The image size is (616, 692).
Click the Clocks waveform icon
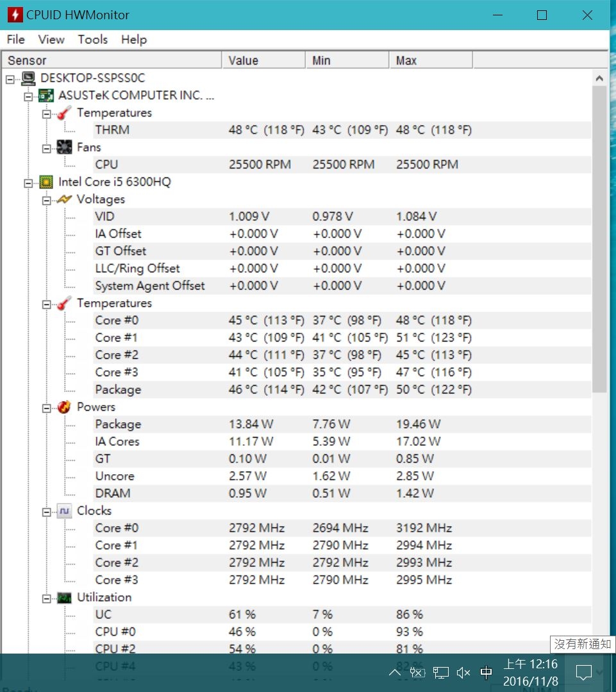65,511
